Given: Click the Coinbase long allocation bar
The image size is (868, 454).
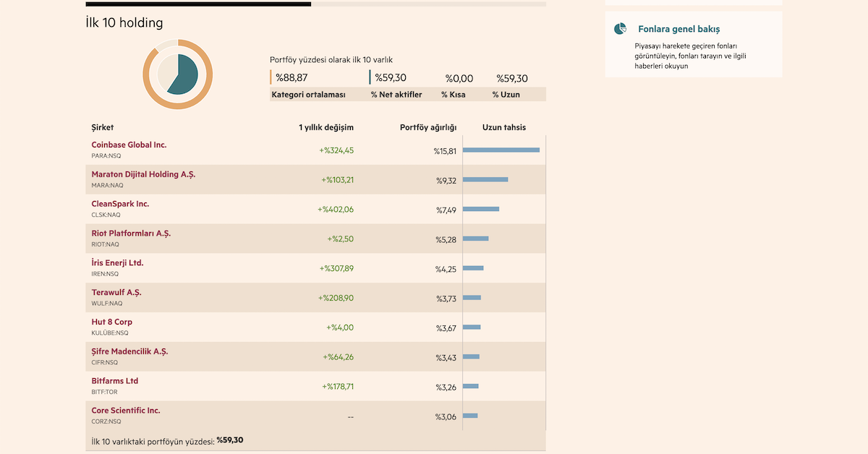Looking at the screenshot, I should pyautogui.click(x=501, y=150).
